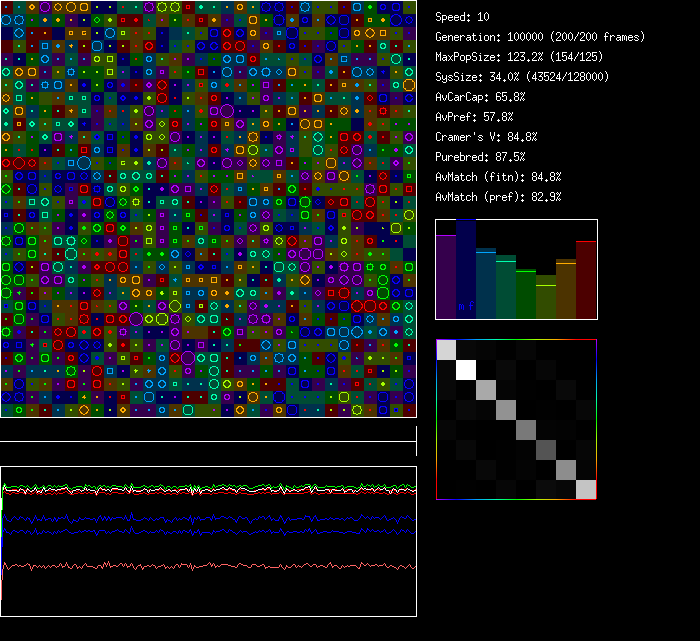Click the top-left cell of the grayscale matrix

[x=446, y=350]
